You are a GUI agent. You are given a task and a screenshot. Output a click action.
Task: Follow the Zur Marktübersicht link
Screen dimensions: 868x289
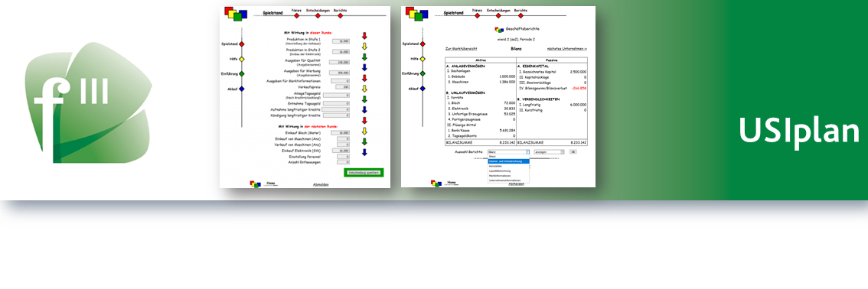pyautogui.click(x=461, y=49)
